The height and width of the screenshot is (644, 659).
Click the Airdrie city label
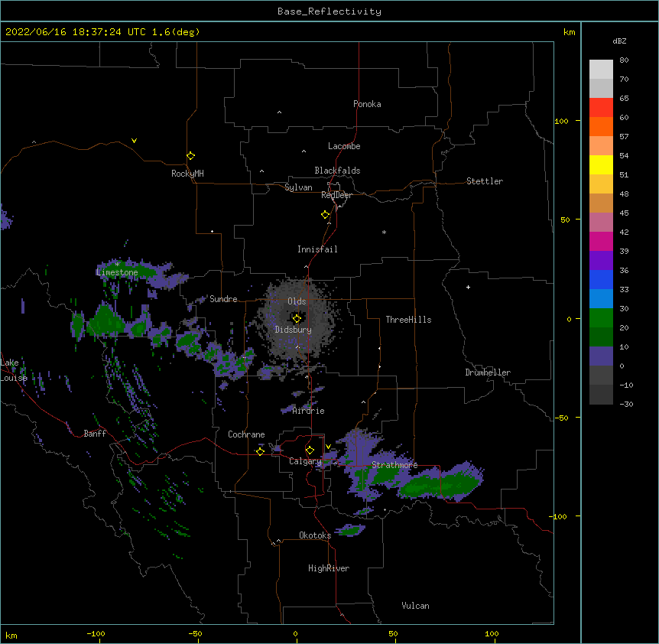309,411
